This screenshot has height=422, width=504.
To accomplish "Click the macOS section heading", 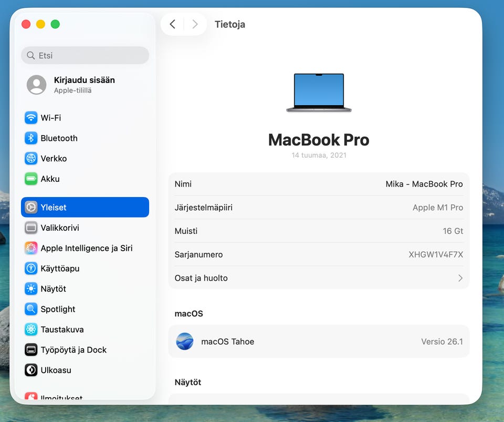I will click(x=188, y=314).
